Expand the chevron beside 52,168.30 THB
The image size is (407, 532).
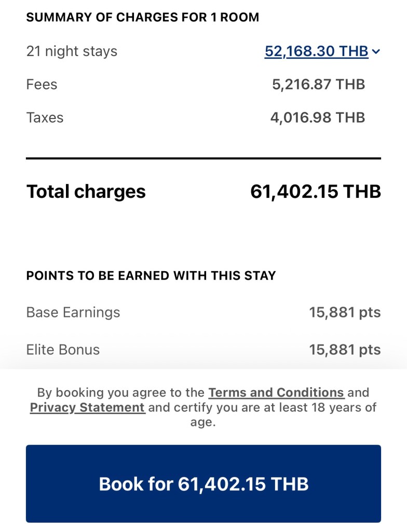[376, 51]
